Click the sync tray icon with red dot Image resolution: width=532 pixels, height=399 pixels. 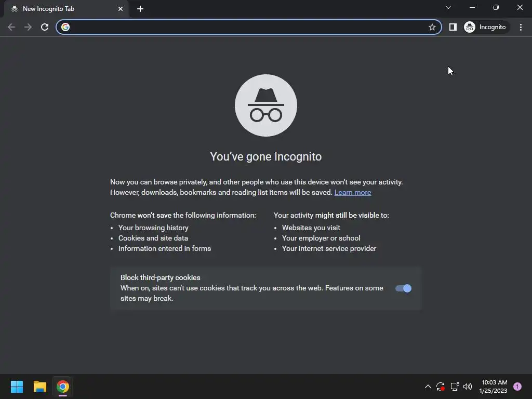tap(441, 387)
